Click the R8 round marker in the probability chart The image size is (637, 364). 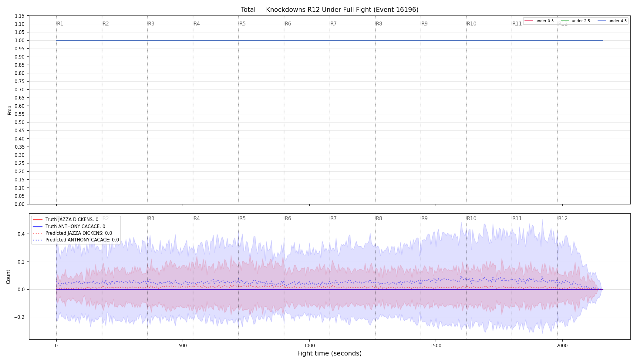coord(379,24)
